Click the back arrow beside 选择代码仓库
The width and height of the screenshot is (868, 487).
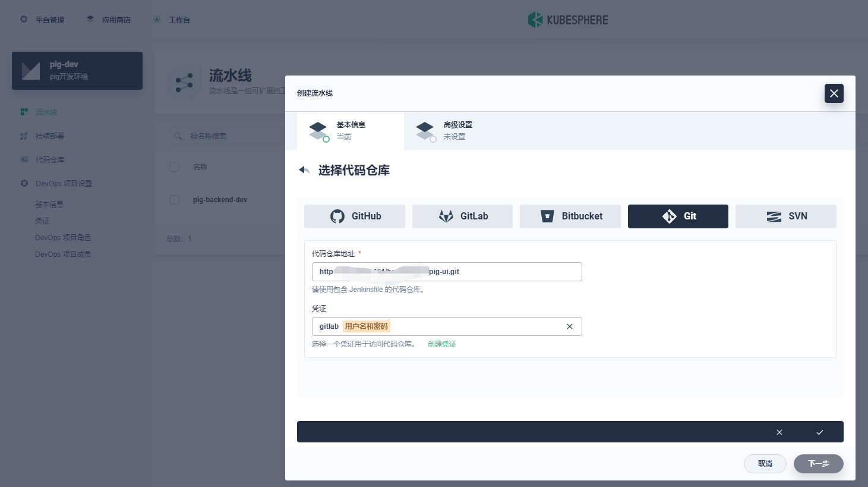pyautogui.click(x=304, y=171)
